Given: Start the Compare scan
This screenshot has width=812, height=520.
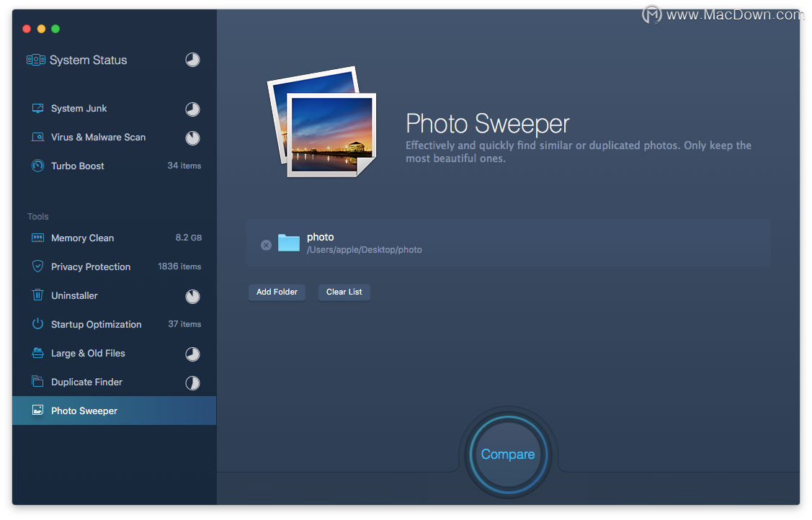Looking at the screenshot, I should pos(508,454).
